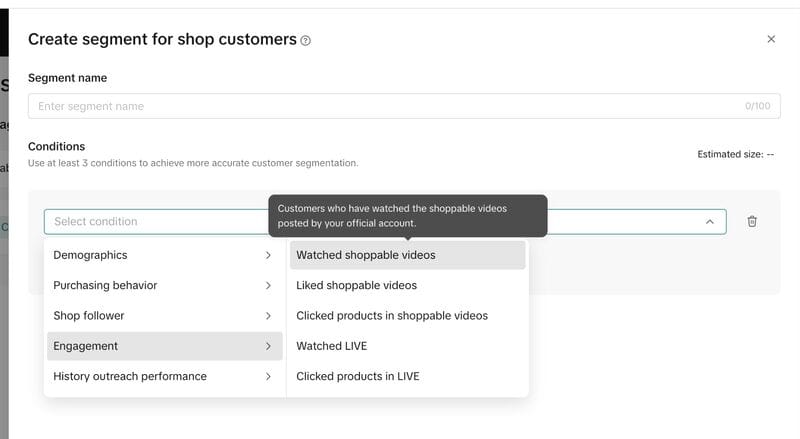
Task: Enter text in the Segment name field
Action: tap(380, 106)
